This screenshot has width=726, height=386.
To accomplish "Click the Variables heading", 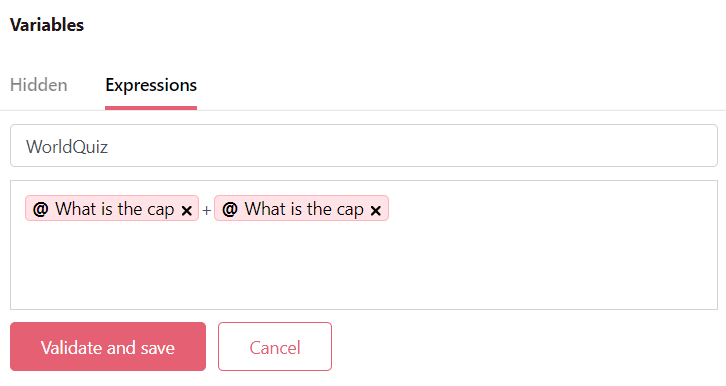I will pos(47,25).
